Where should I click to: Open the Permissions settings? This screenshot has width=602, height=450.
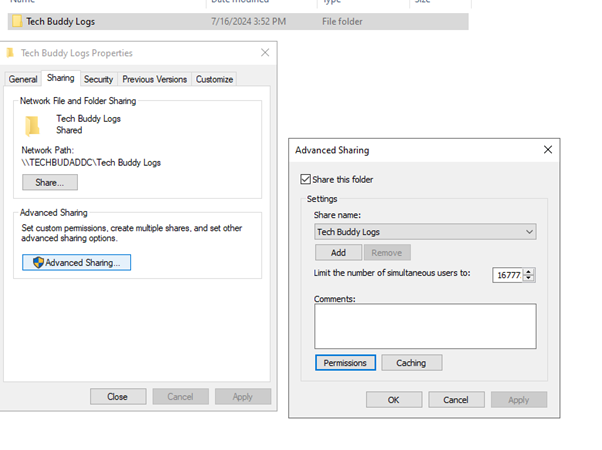345,363
